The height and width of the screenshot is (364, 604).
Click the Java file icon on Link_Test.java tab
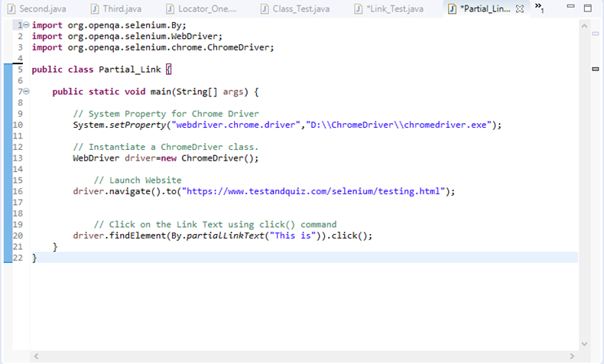[x=359, y=9]
